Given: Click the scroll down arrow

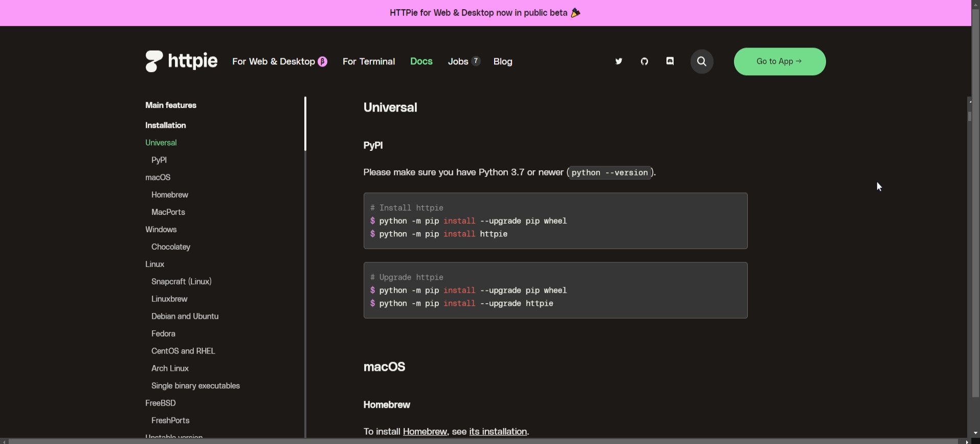Looking at the screenshot, I should (975, 433).
